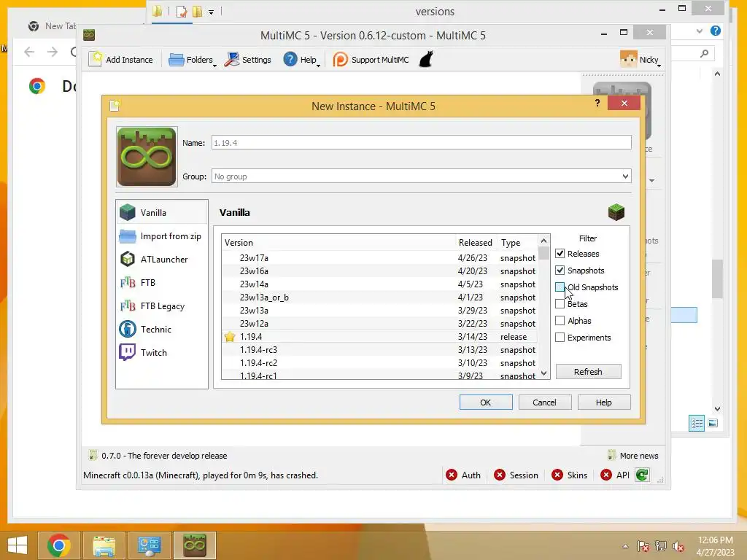
Task: Show hidden tray icons arrow
Action: (x=625, y=546)
